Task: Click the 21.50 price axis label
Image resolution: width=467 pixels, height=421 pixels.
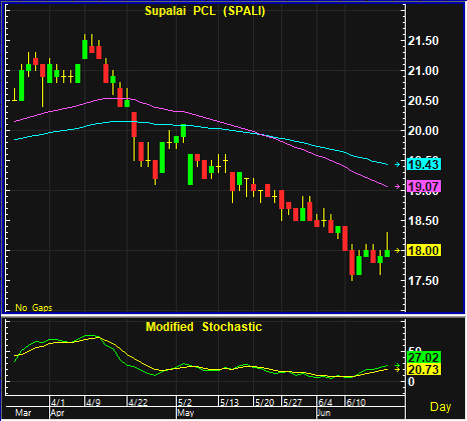Action: [423, 41]
